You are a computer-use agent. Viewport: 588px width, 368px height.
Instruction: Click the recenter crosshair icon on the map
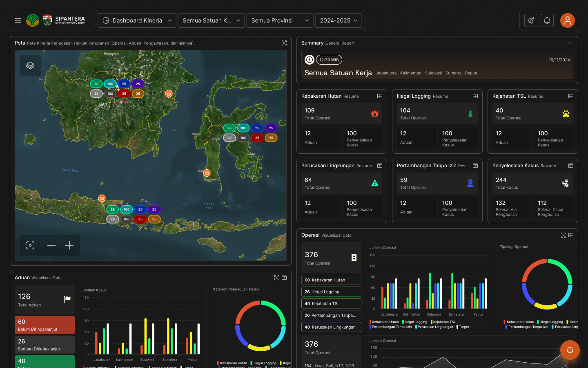click(x=30, y=245)
